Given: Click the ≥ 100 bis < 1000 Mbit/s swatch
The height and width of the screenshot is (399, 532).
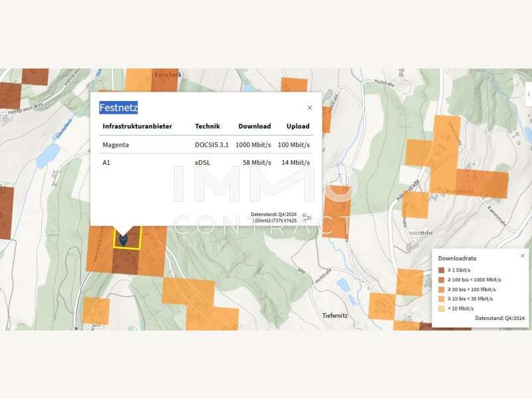Looking at the screenshot, I should point(442,280).
